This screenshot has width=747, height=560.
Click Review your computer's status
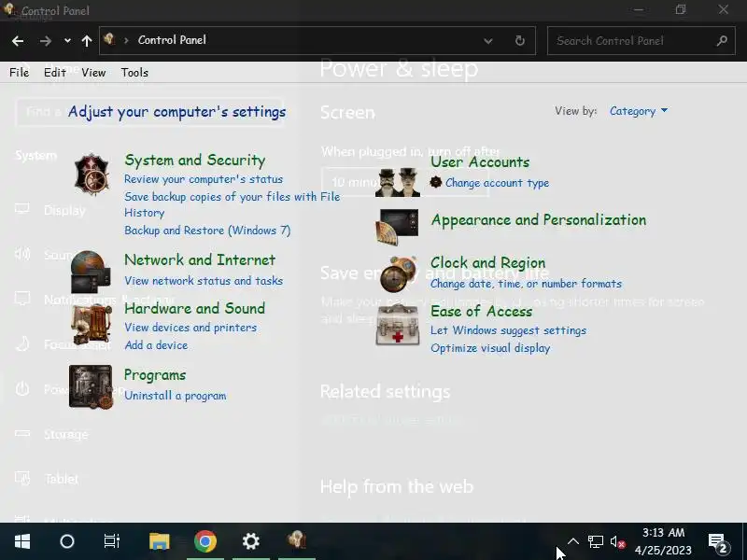click(204, 179)
